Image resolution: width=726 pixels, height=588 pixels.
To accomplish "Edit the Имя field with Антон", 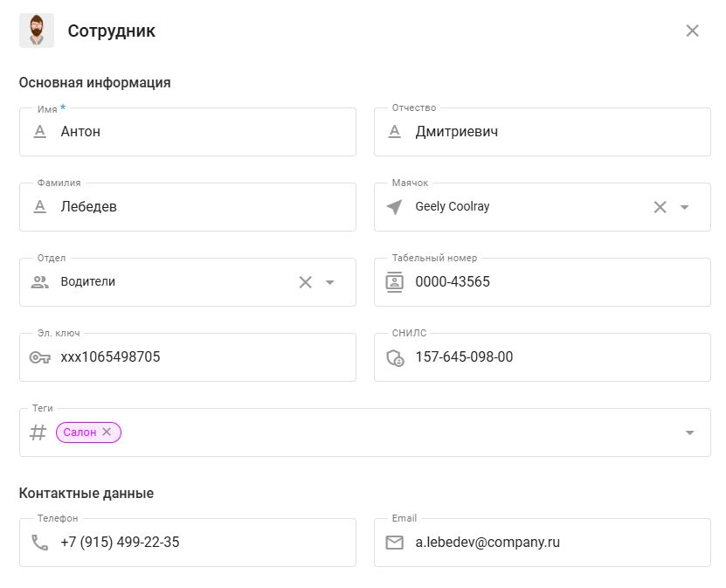I will click(x=201, y=132).
